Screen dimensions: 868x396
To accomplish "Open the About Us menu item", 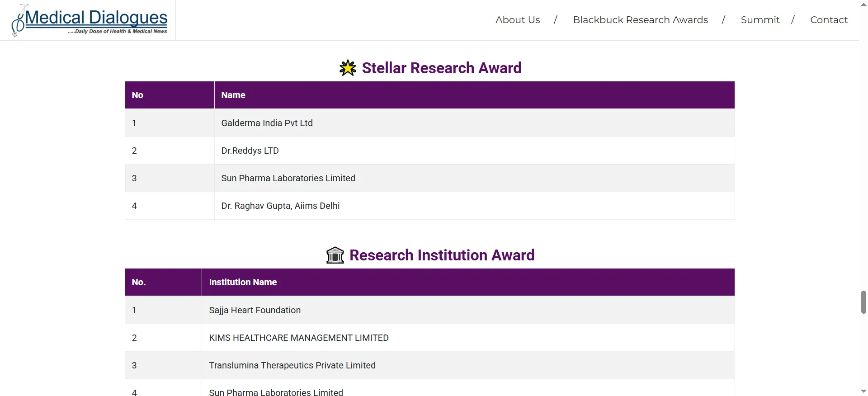I will (x=518, y=20).
